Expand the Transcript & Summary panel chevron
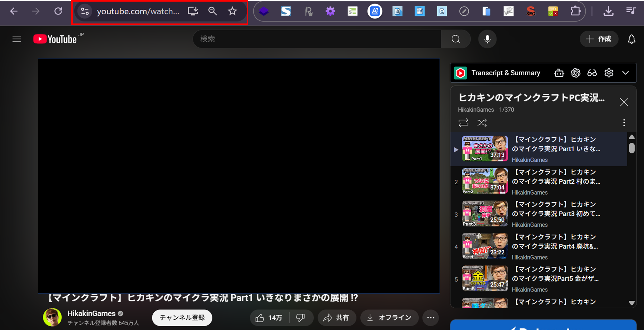644x330 pixels. click(x=625, y=73)
